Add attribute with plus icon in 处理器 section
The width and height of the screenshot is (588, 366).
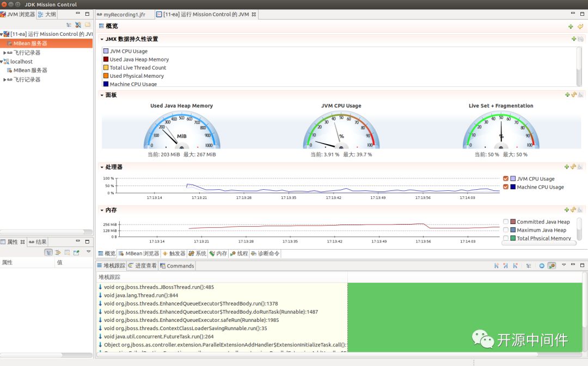(x=567, y=167)
